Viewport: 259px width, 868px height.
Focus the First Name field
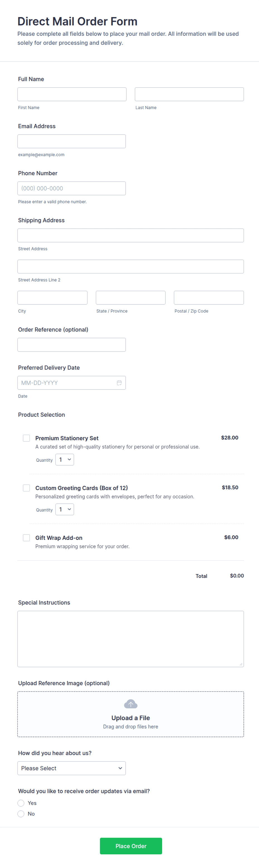pos(72,94)
